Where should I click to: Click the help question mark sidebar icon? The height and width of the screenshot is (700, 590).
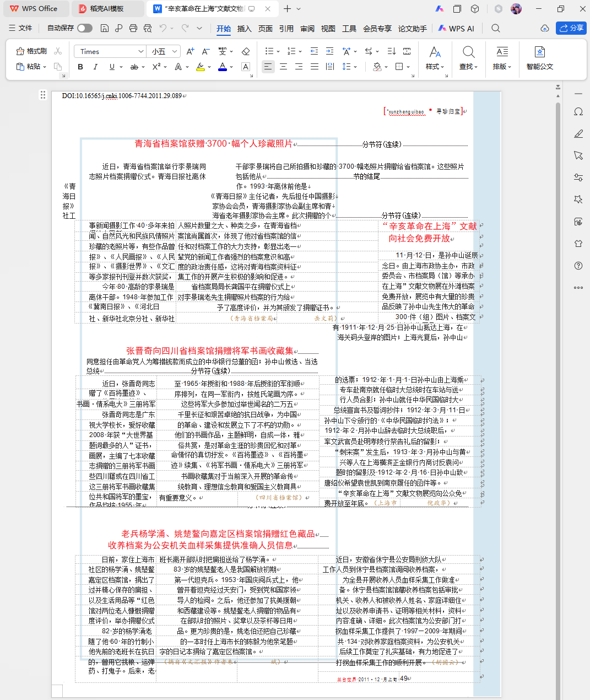[x=578, y=266]
